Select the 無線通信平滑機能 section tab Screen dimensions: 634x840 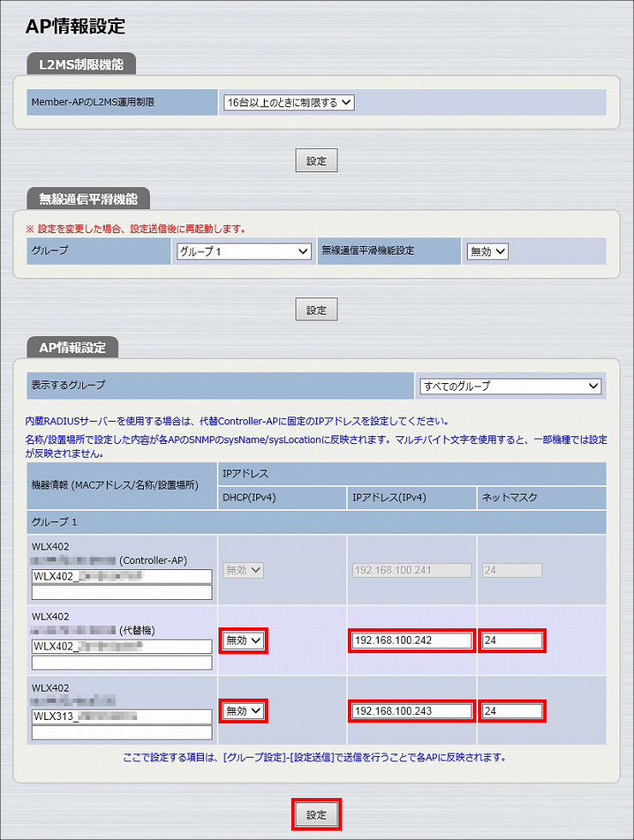pyautogui.click(x=88, y=199)
